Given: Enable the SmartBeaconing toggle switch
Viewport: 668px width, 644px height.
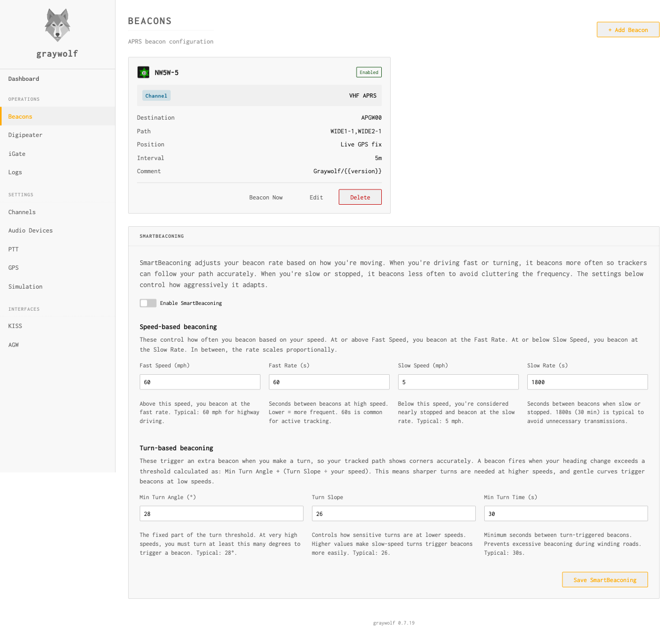Looking at the screenshot, I should tap(148, 303).
